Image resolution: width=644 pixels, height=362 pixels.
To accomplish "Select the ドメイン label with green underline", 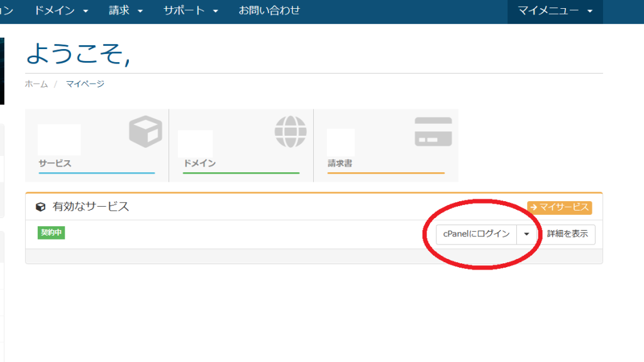I will tap(199, 163).
